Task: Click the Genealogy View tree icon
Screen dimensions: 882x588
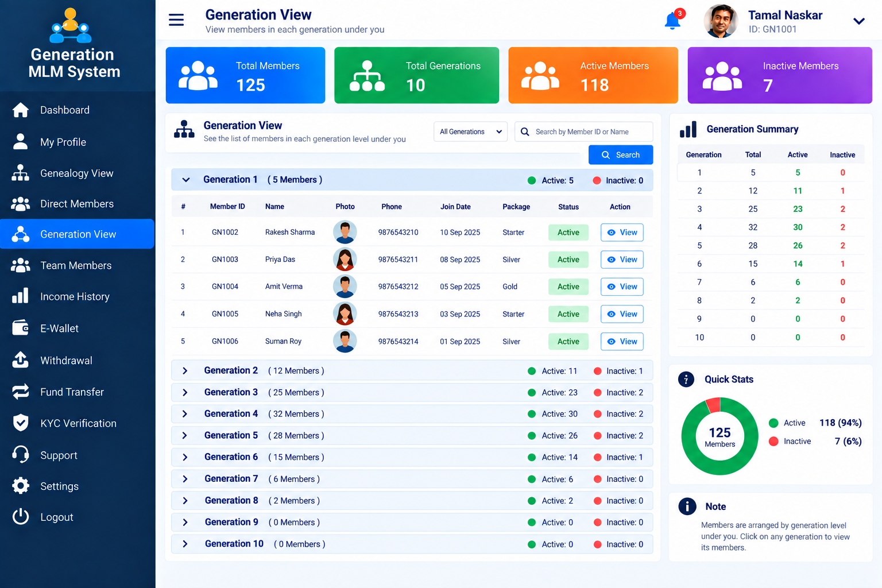Action: pyautogui.click(x=21, y=173)
